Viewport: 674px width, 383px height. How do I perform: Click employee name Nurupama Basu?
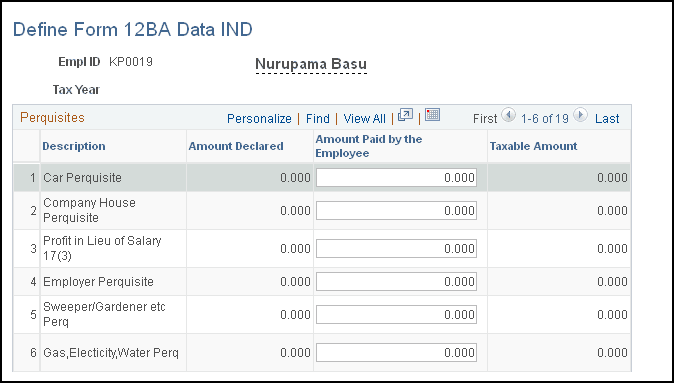point(311,64)
